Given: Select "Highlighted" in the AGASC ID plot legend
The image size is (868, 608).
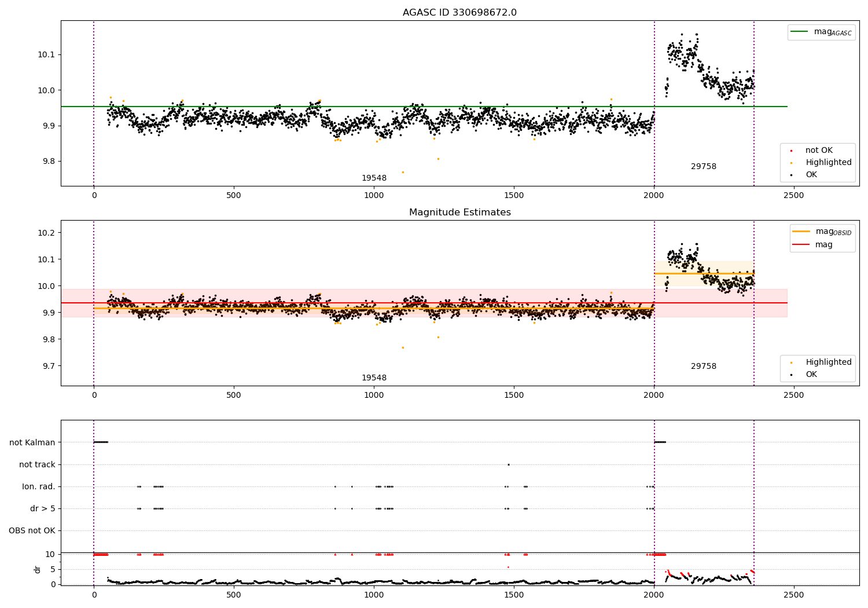Looking at the screenshot, I should [829, 163].
